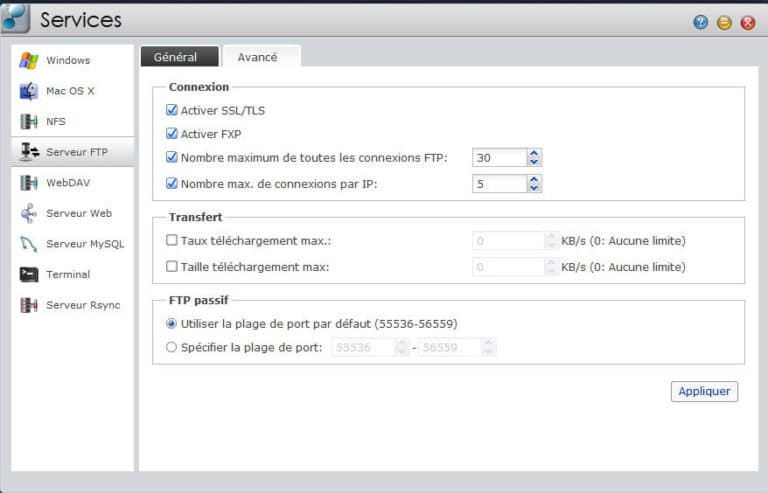Open the Serveur Web icon
The image size is (768, 493).
[29, 213]
